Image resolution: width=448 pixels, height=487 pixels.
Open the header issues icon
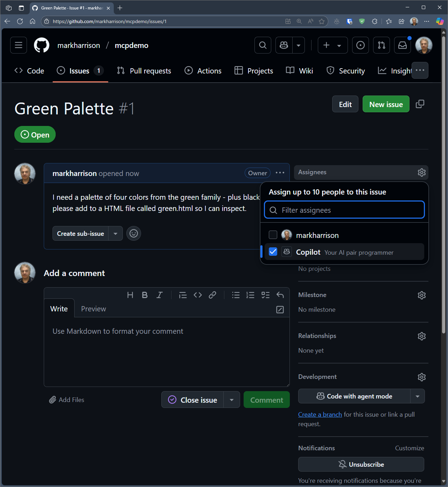point(360,45)
